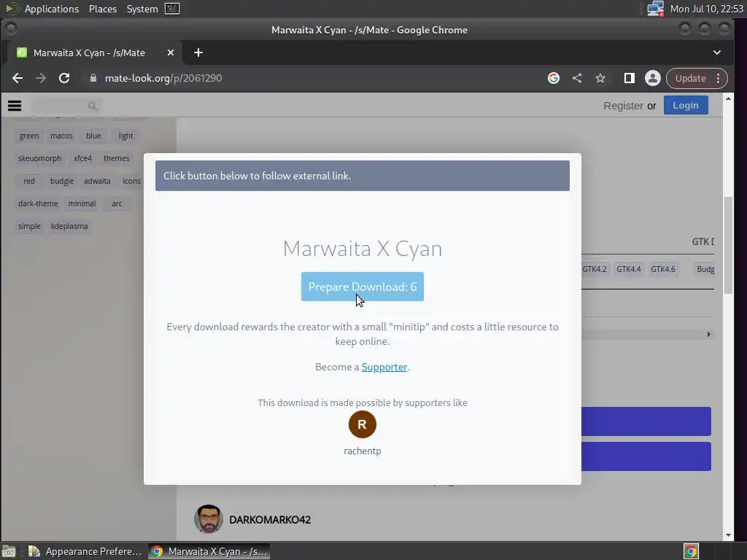
Task: Select the arc tag
Action: pyautogui.click(x=117, y=204)
